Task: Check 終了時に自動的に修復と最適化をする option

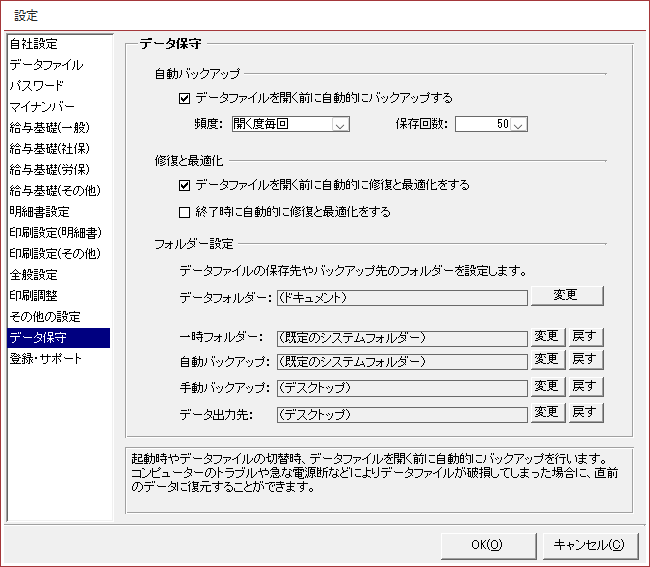Action: coord(184,212)
